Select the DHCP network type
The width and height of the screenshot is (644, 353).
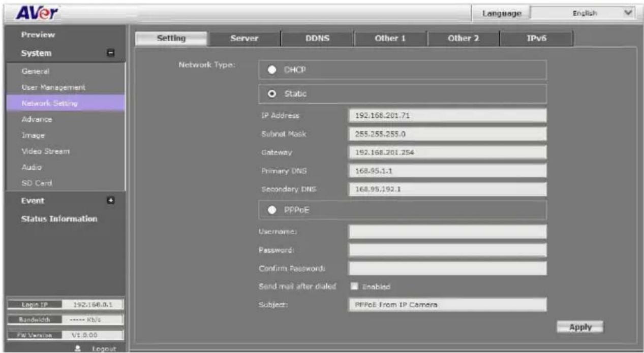coord(272,70)
